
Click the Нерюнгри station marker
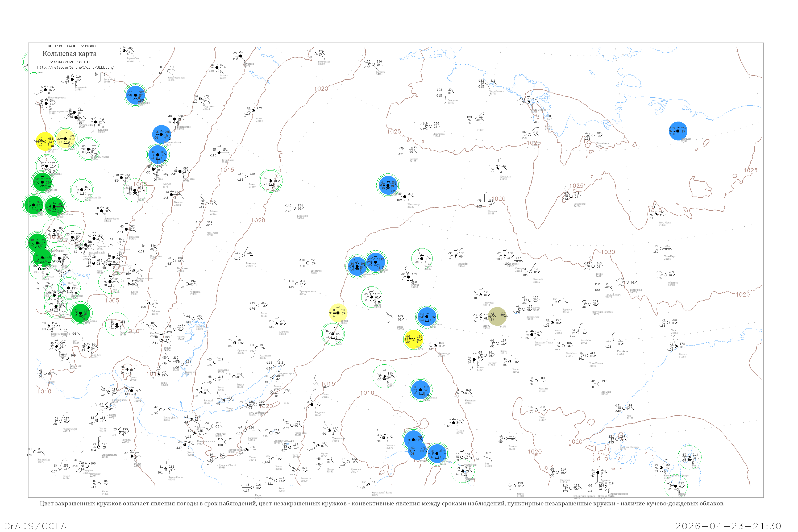pos(462,393)
